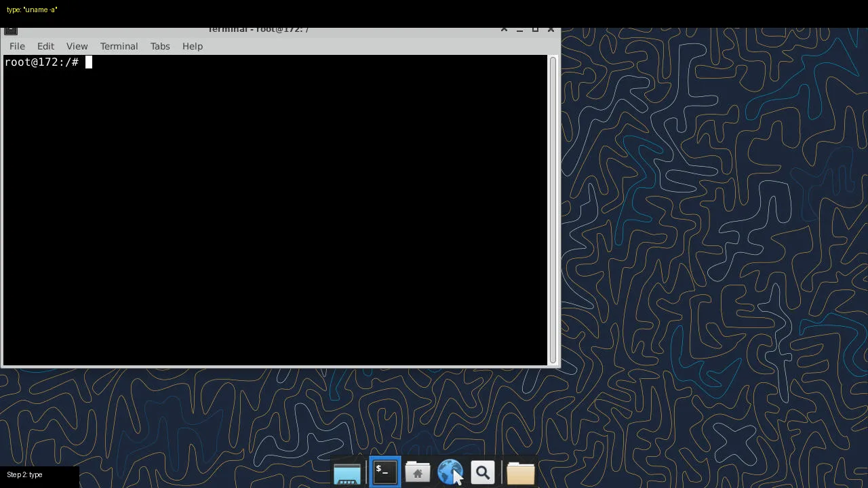
Task: Click the blinking cursor in the terminal
Action: point(87,62)
